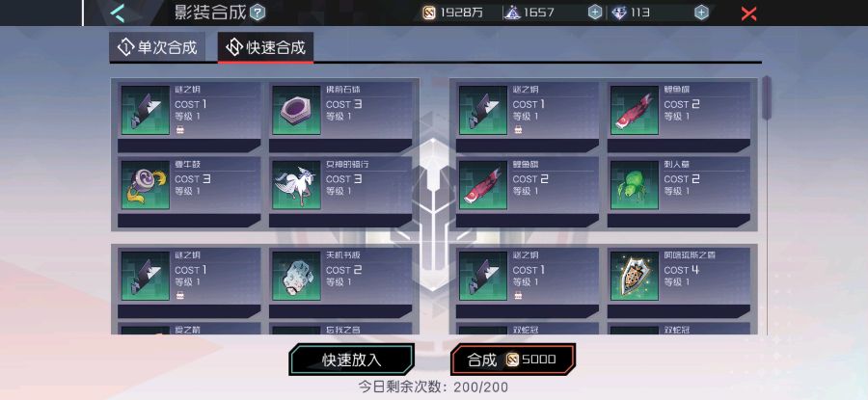Click the 快速放入 button
The width and height of the screenshot is (868, 400).
pos(351,360)
